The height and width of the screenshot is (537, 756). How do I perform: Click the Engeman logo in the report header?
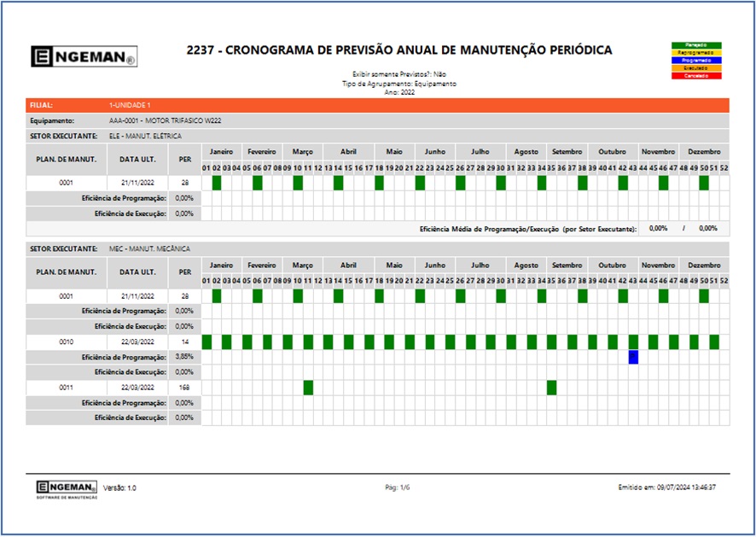click(84, 56)
